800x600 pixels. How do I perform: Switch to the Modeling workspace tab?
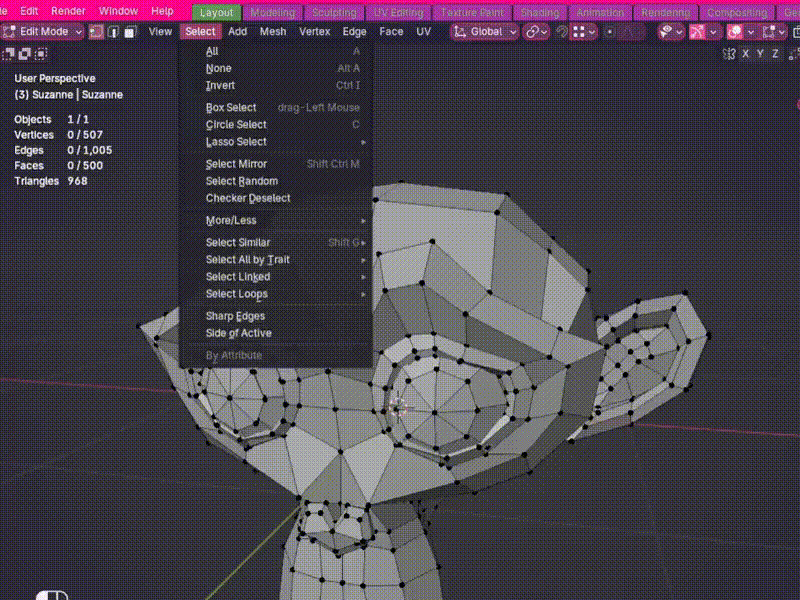coord(272,12)
